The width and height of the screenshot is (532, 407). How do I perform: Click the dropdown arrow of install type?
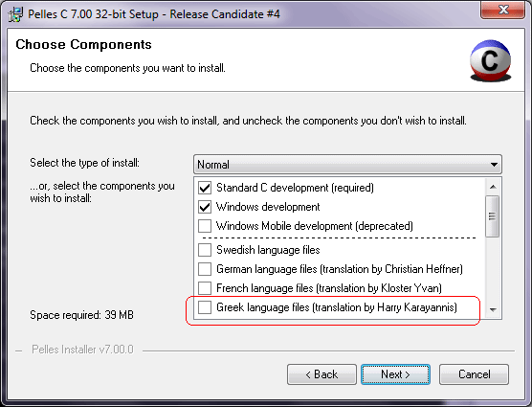(x=494, y=165)
